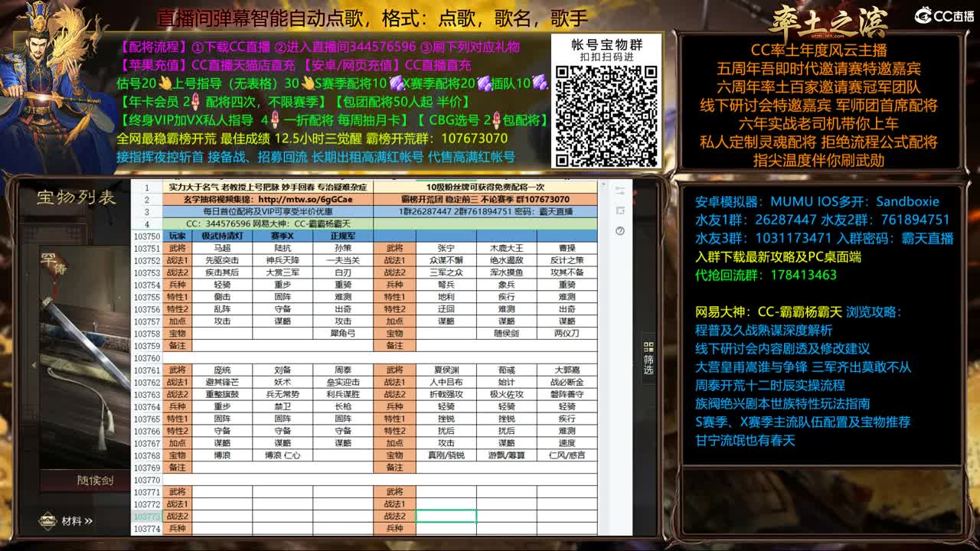
Task: Select the cell 张宁
Action: coord(446,249)
